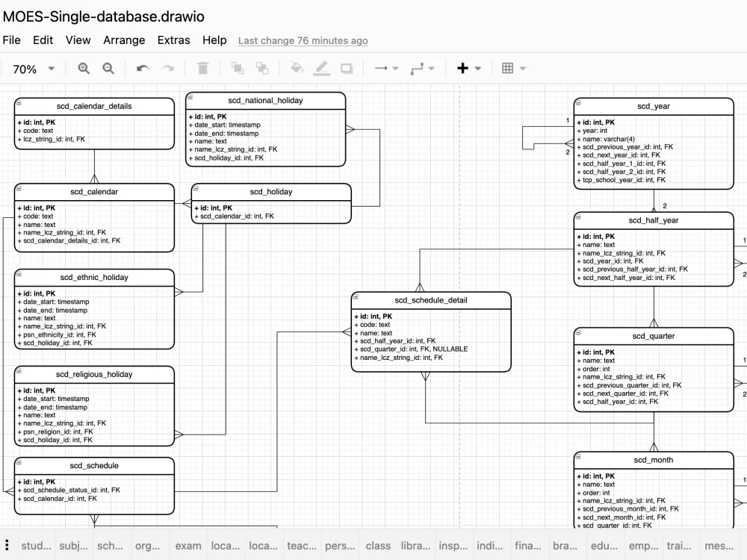The image size is (747, 560).
Task: Switch to the 'edu...' page tab
Action: click(x=604, y=546)
